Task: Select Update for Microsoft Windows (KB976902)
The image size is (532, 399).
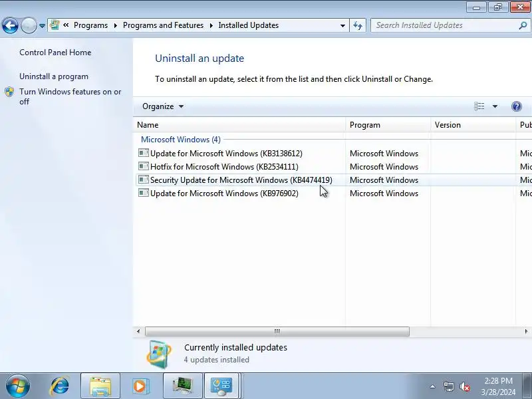Action: coord(224,193)
